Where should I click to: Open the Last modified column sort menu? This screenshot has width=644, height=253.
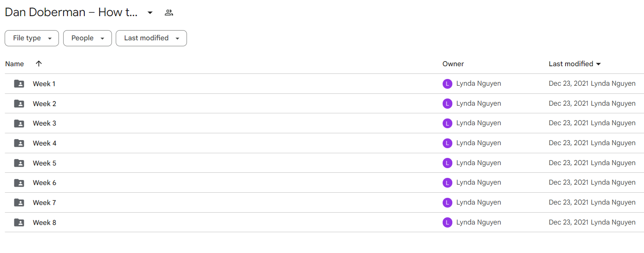pos(575,64)
